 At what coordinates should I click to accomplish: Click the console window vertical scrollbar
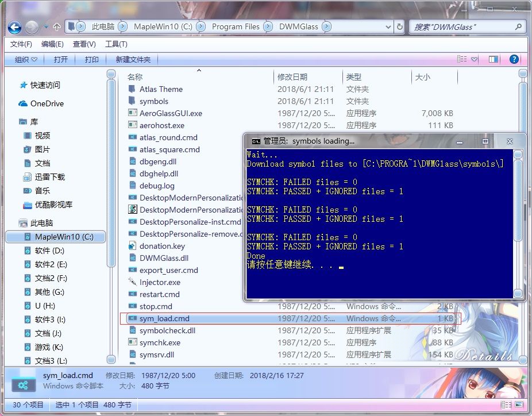click(518, 224)
